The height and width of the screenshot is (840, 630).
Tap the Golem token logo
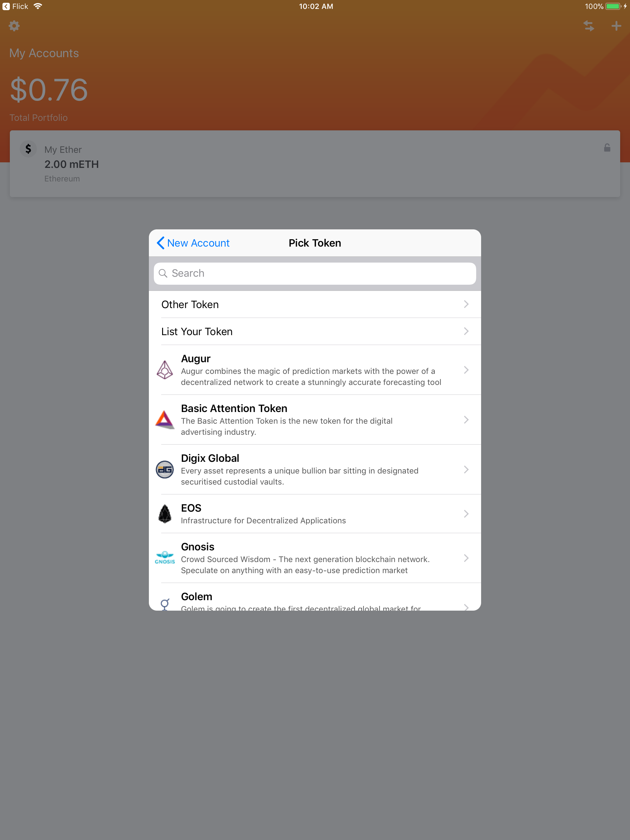tap(165, 604)
